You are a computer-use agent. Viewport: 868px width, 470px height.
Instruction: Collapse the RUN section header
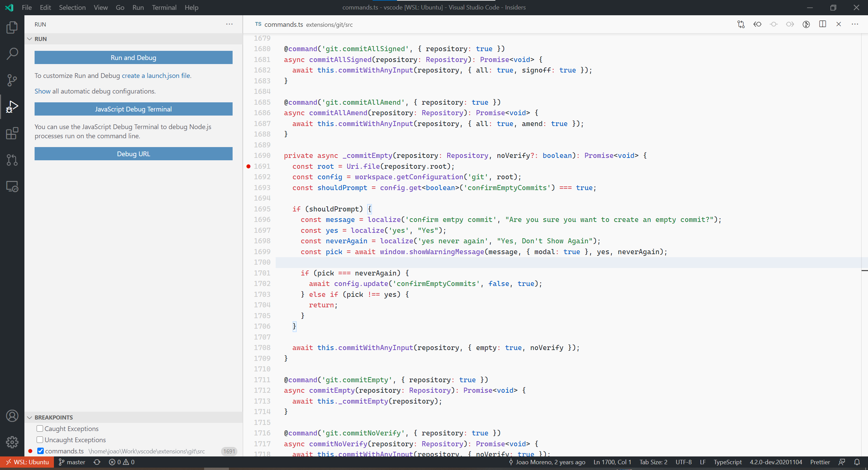point(134,39)
